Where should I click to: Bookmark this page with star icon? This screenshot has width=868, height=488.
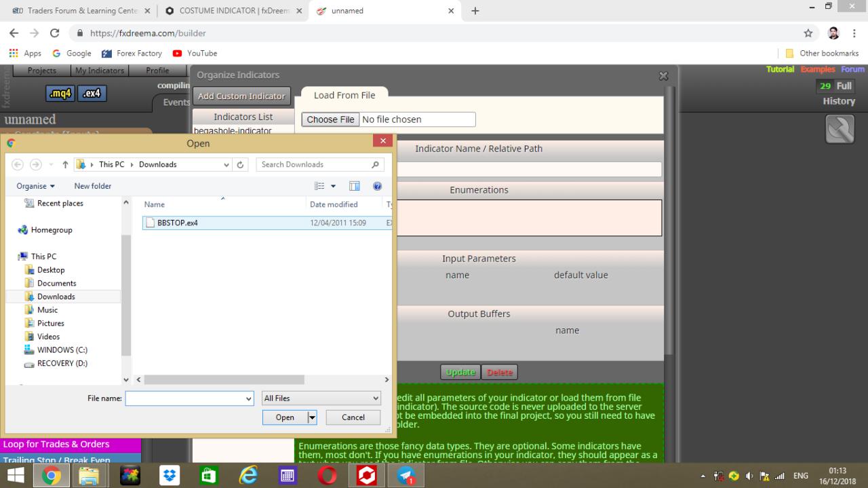[x=808, y=33]
